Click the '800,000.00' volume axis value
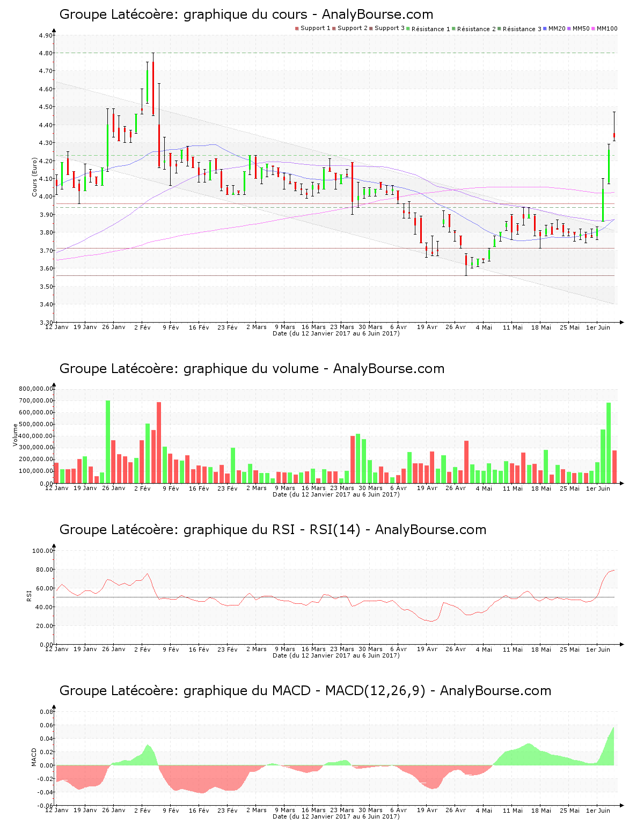644x832 pixels. pos(35,389)
